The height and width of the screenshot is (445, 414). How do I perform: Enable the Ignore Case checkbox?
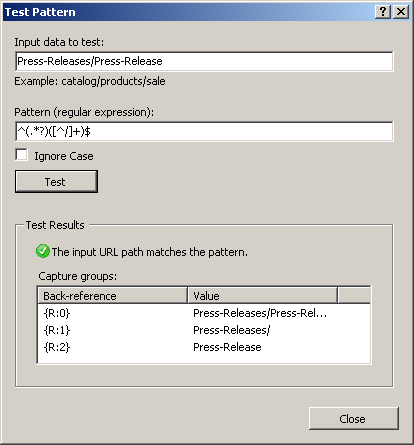tap(22, 155)
